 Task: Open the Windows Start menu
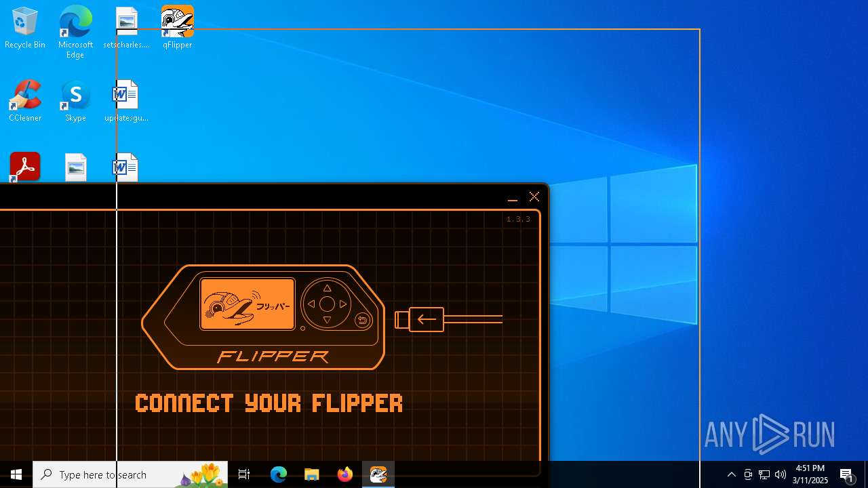16,474
